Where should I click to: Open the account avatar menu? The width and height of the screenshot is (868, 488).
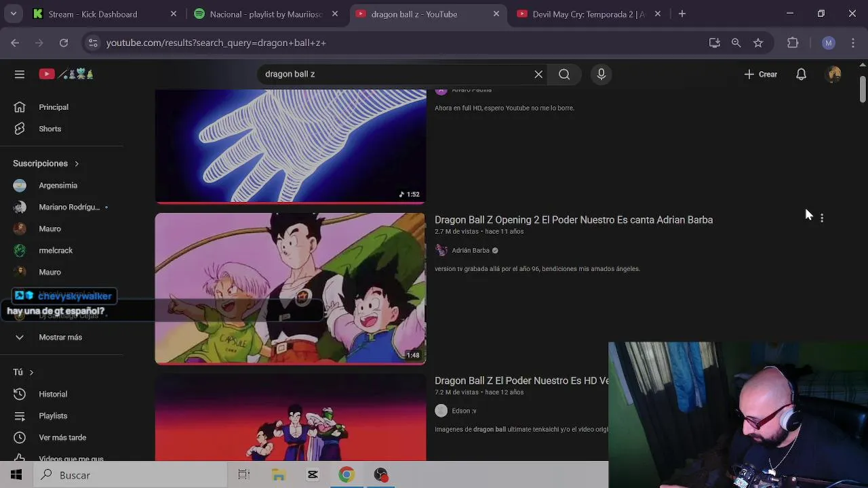834,75
